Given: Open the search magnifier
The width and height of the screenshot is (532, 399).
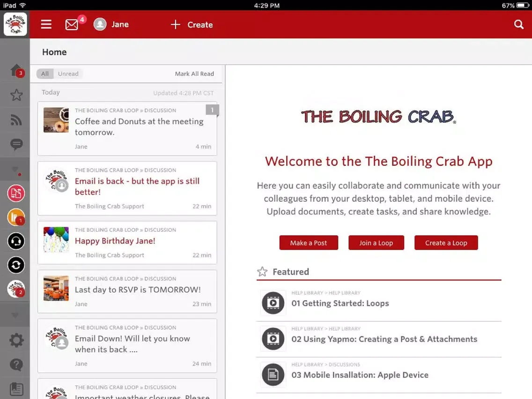Looking at the screenshot, I should coord(518,24).
